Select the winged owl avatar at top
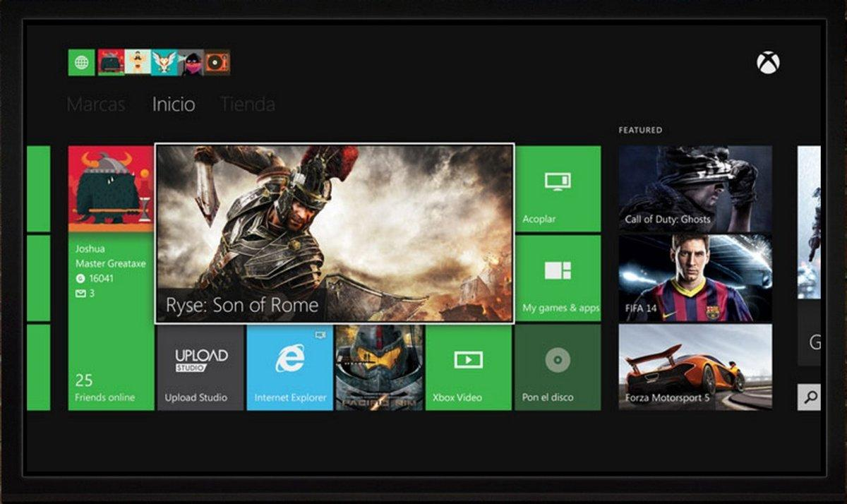The width and height of the screenshot is (847, 504). point(164,63)
